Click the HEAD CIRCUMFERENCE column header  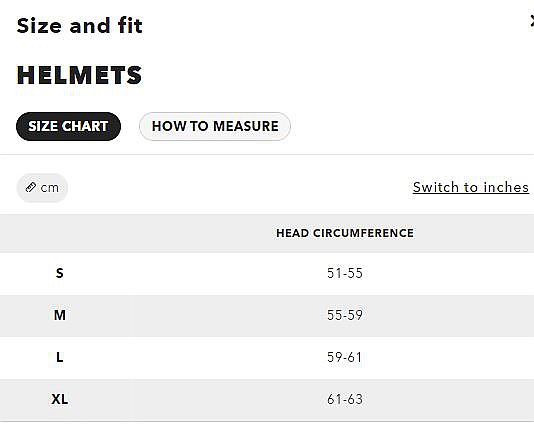coord(345,233)
